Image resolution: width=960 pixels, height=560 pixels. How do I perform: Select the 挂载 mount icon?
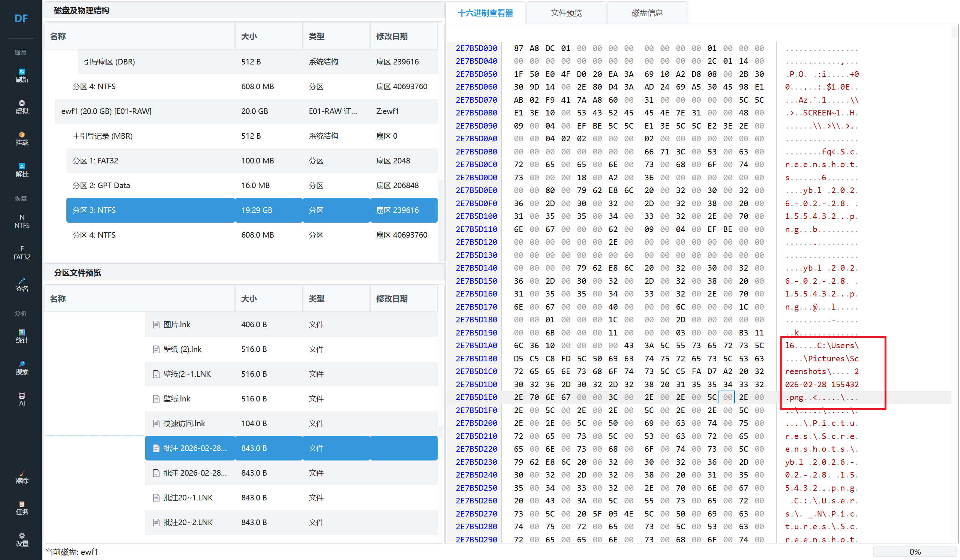coord(22,139)
